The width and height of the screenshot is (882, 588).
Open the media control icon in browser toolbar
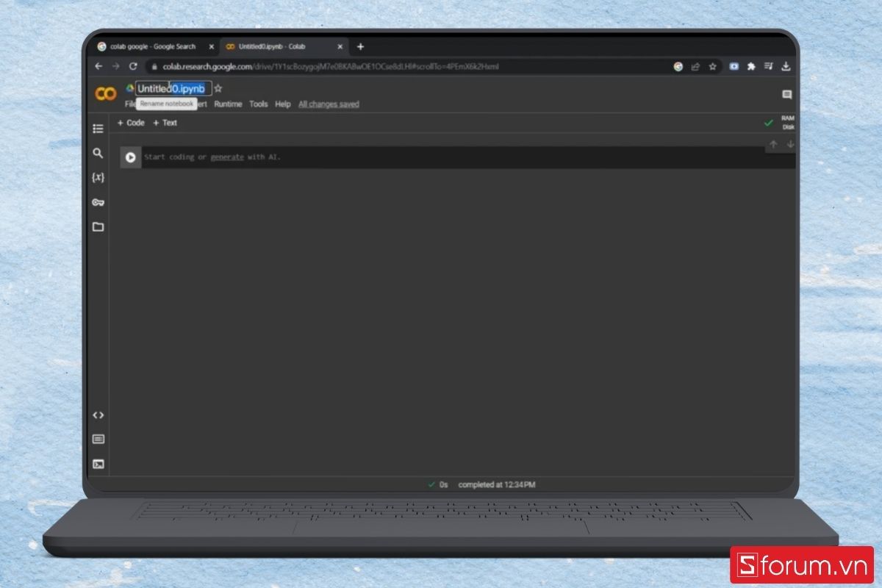(x=769, y=66)
